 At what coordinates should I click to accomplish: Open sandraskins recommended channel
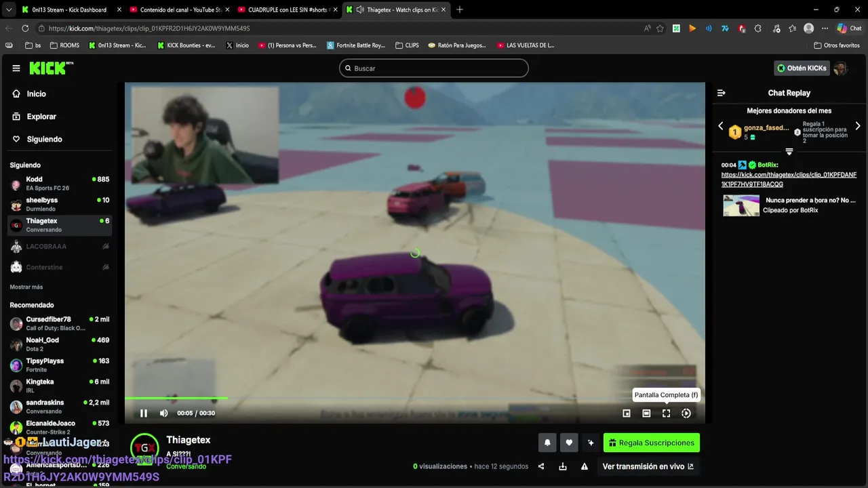[60, 407]
